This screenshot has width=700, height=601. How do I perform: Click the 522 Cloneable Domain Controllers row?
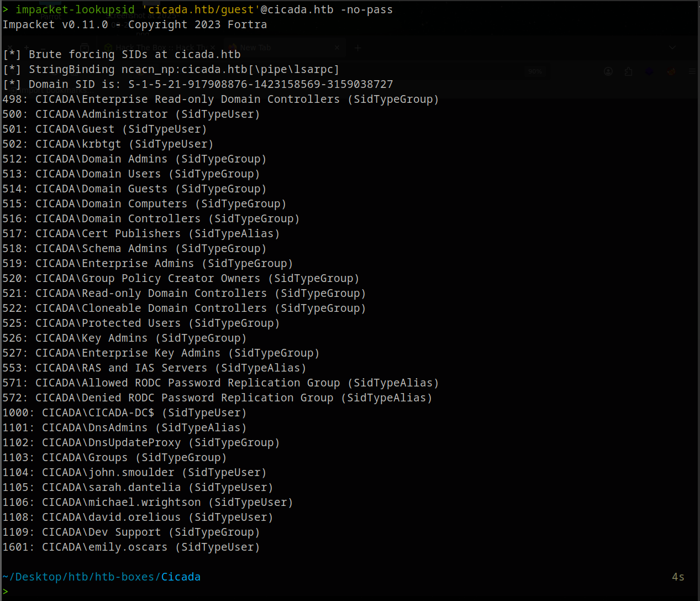click(184, 308)
